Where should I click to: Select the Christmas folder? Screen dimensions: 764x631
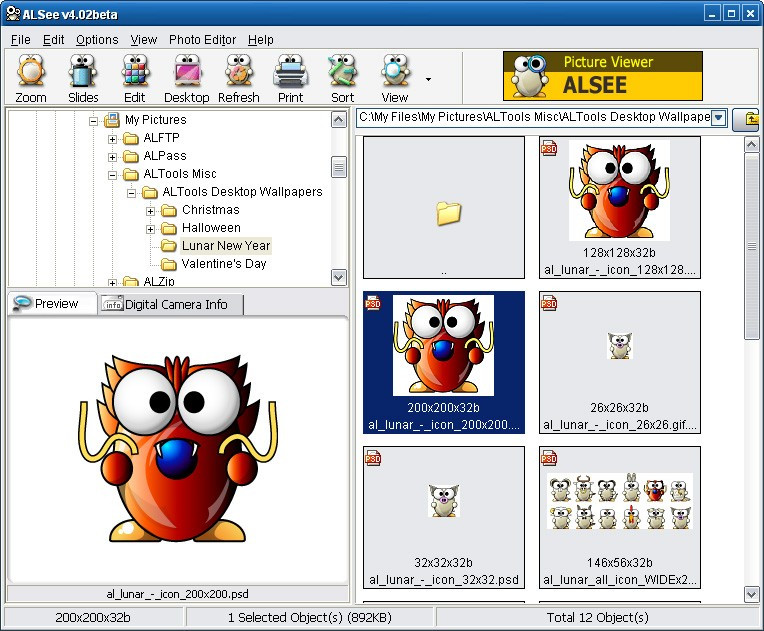[x=210, y=210]
